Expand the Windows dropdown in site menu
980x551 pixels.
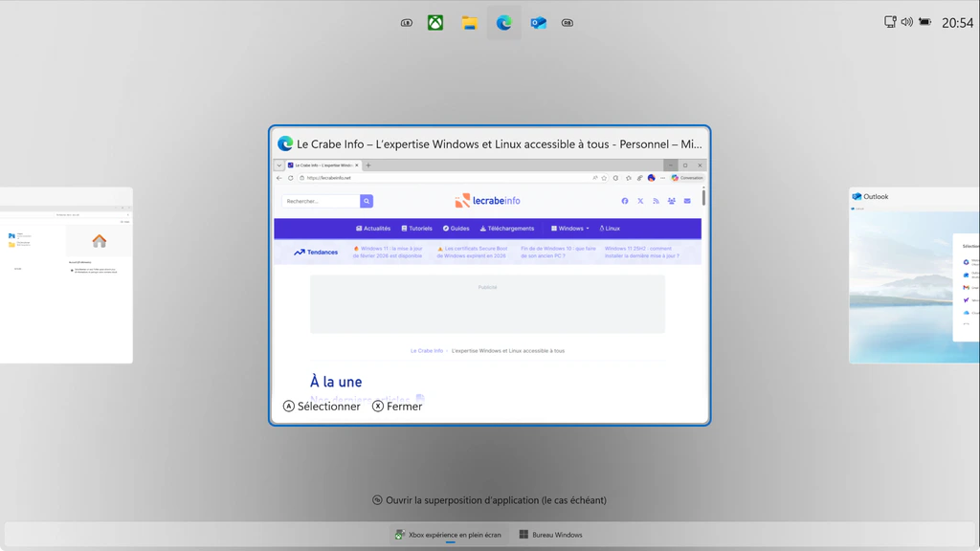tap(570, 229)
